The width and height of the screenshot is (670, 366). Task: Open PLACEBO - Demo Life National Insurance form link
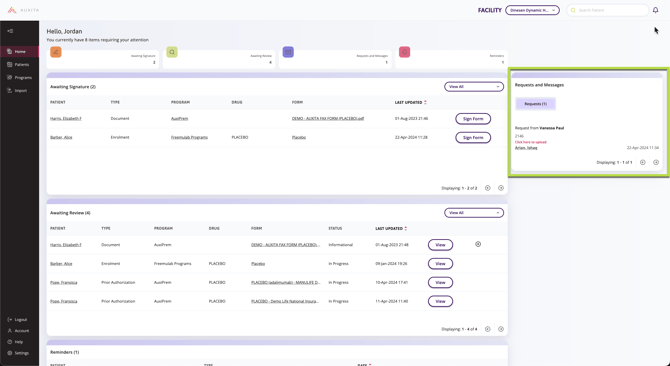point(285,302)
